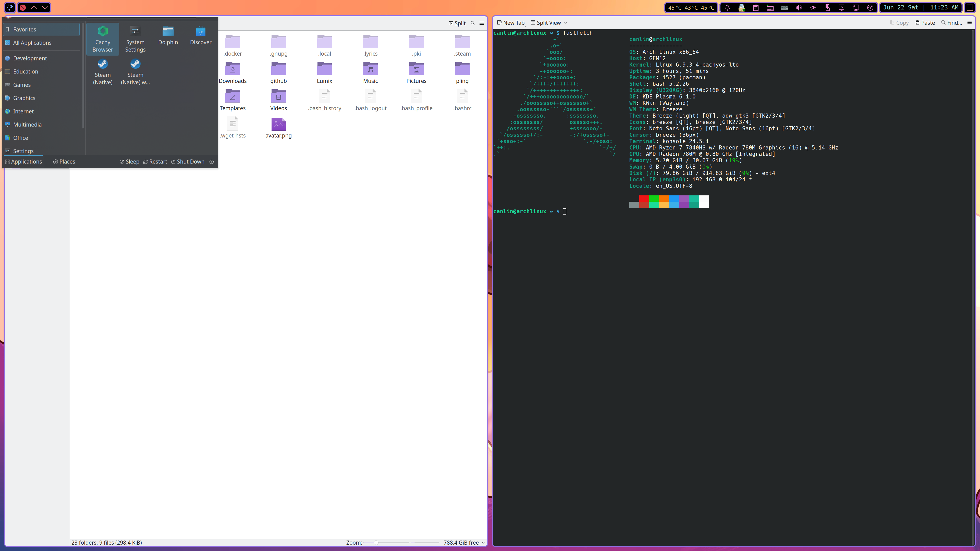The image size is (980, 551).
Task: Select the Favorites category
Action: [x=41, y=29]
